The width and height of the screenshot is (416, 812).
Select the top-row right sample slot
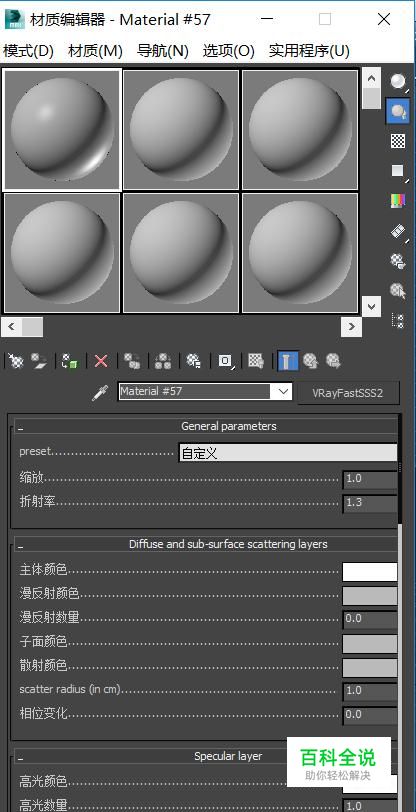point(300,129)
